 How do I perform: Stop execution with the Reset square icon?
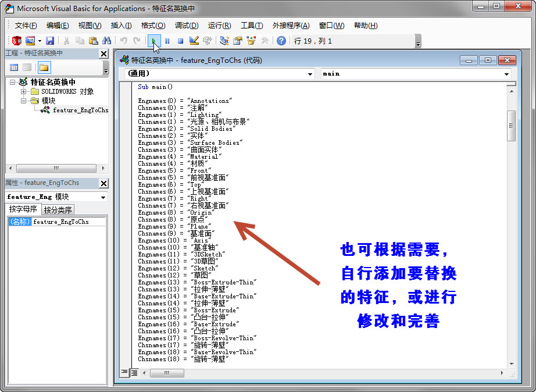180,41
